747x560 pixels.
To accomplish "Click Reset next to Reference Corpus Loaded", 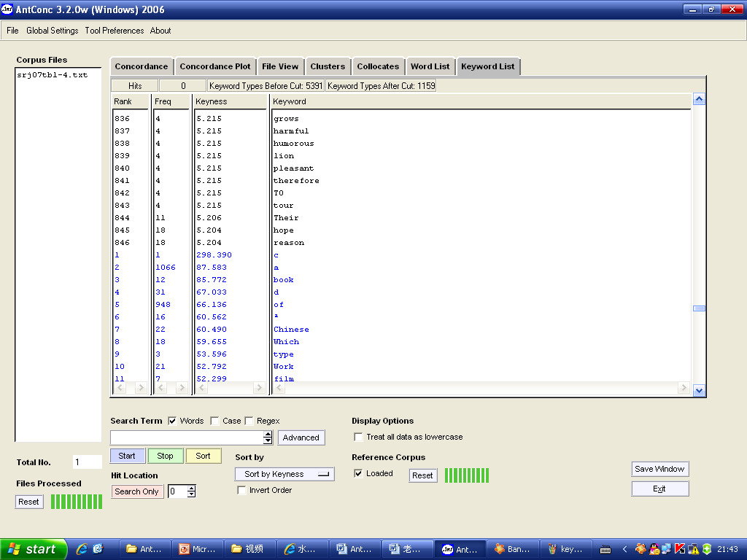I will pyautogui.click(x=422, y=475).
